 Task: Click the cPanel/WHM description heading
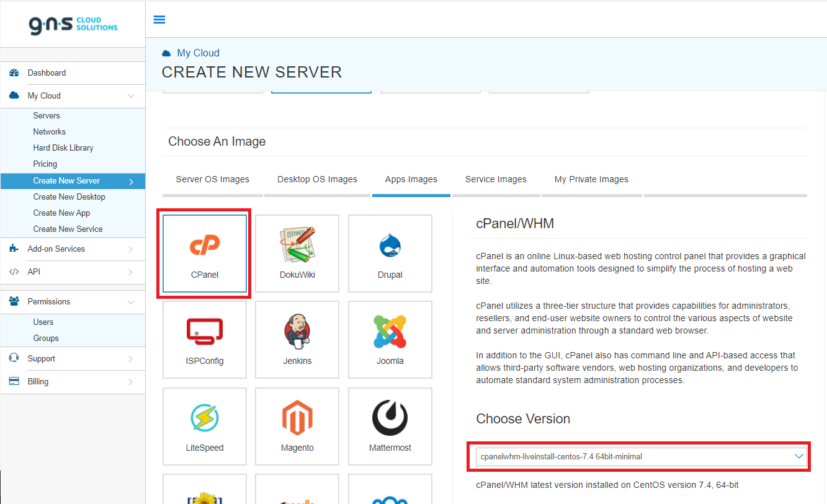[x=515, y=224]
